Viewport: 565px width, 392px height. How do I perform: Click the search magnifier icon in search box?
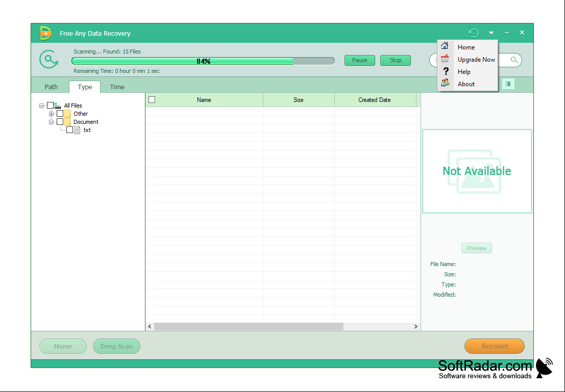tap(514, 60)
